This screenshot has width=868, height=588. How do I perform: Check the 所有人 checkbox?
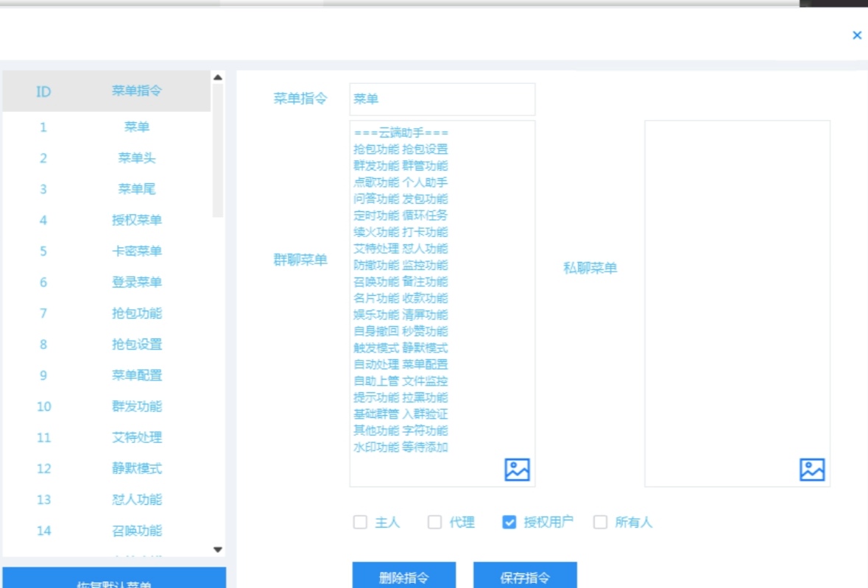pos(600,523)
